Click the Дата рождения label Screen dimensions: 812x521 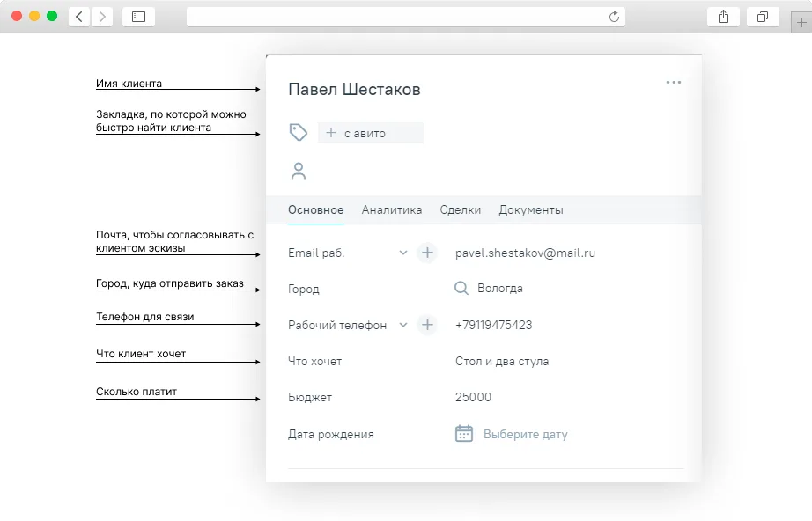click(331, 434)
